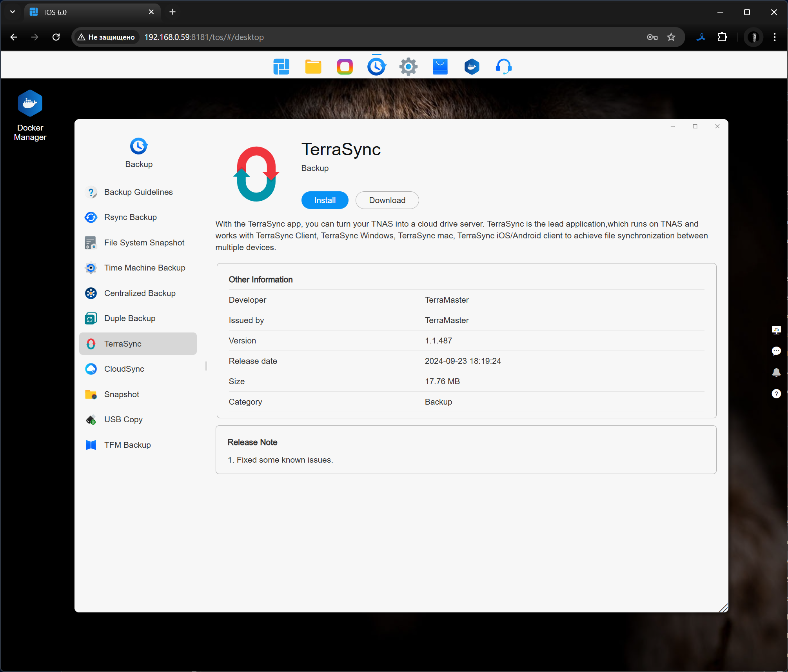The image size is (788, 672).
Task: Open notifications bell icon on right edge
Action: pyautogui.click(x=776, y=372)
